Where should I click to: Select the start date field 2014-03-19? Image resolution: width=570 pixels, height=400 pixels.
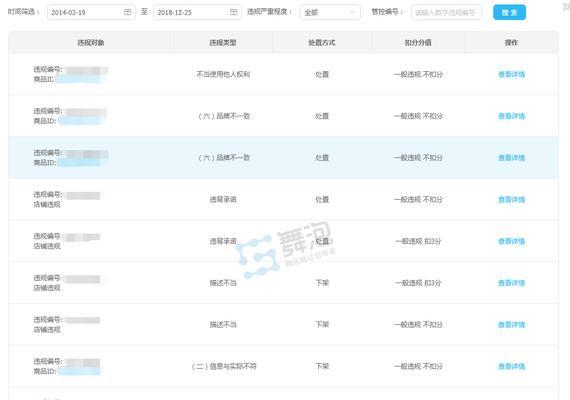pos(91,12)
